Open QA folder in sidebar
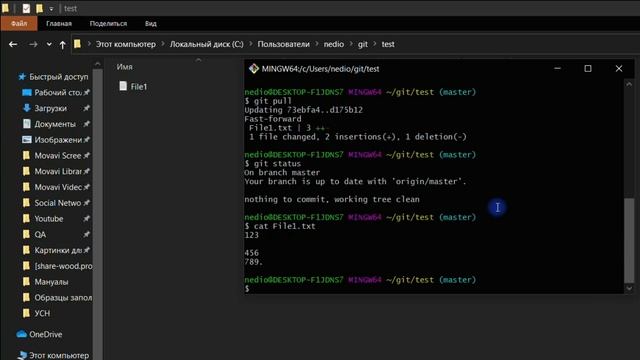The image size is (640, 360). coord(40,235)
